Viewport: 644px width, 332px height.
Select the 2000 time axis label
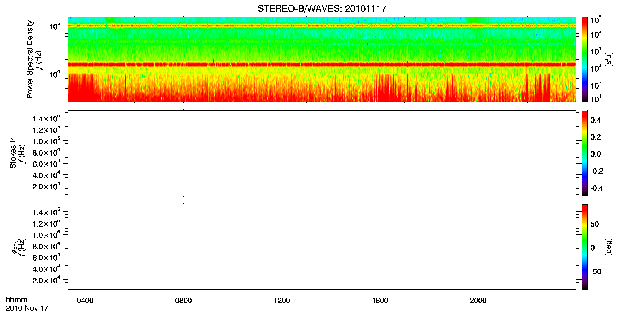click(x=478, y=301)
